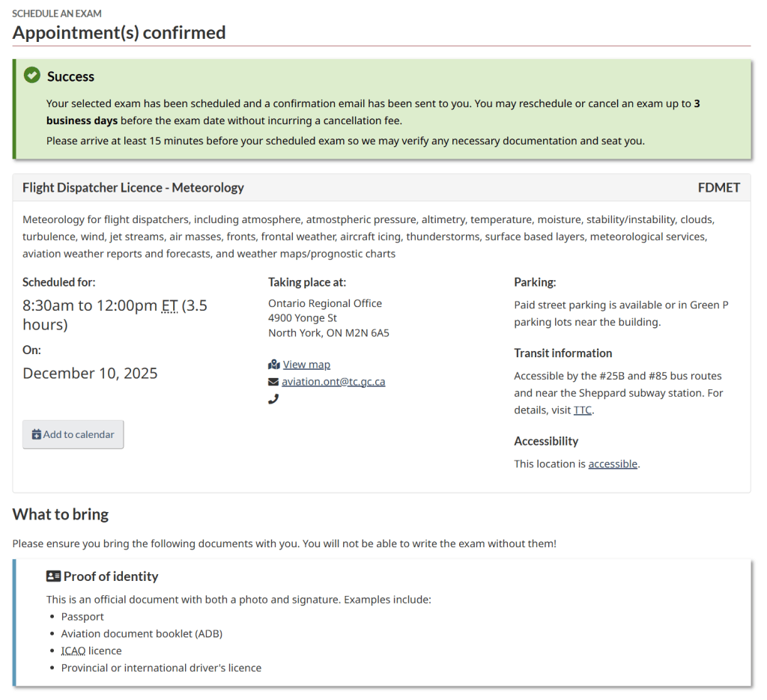Click the calendar icon in Add to calendar
Image resolution: width=767 pixels, height=700 pixels.
(x=36, y=435)
